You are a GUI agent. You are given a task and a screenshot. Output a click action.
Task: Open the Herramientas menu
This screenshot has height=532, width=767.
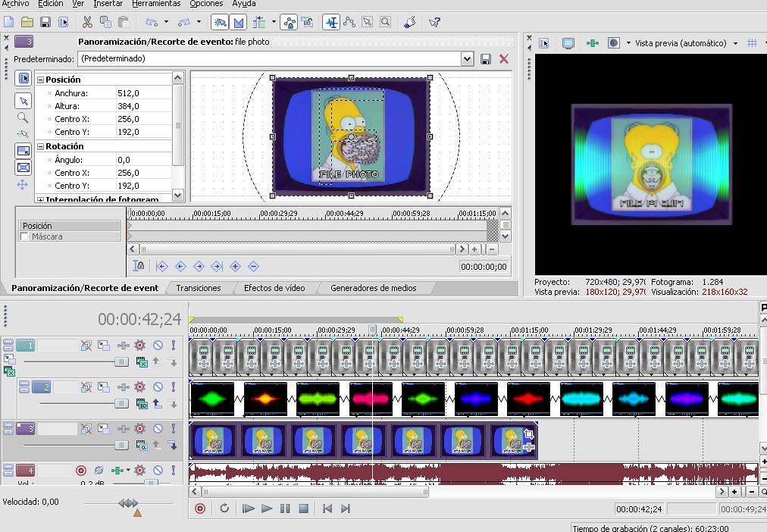click(x=156, y=4)
